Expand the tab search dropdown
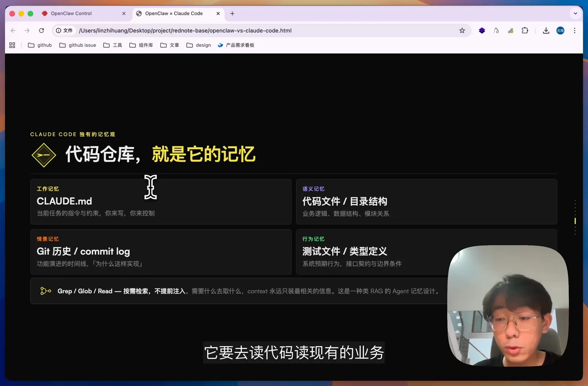Image resolution: width=588 pixels, height=386 pixels. (x=575, y=14)
